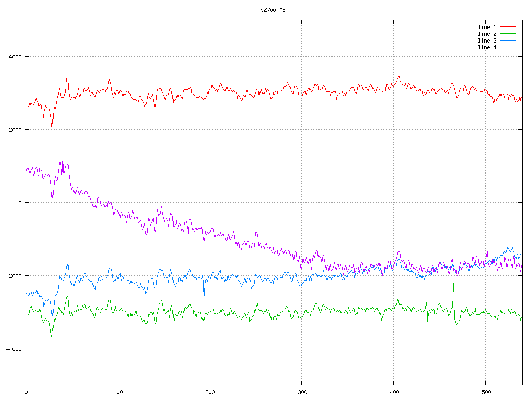Viewport: 532px width, 399px height.
Task: Click the chart title p2700_08
Action: click(x=273, y=10)
